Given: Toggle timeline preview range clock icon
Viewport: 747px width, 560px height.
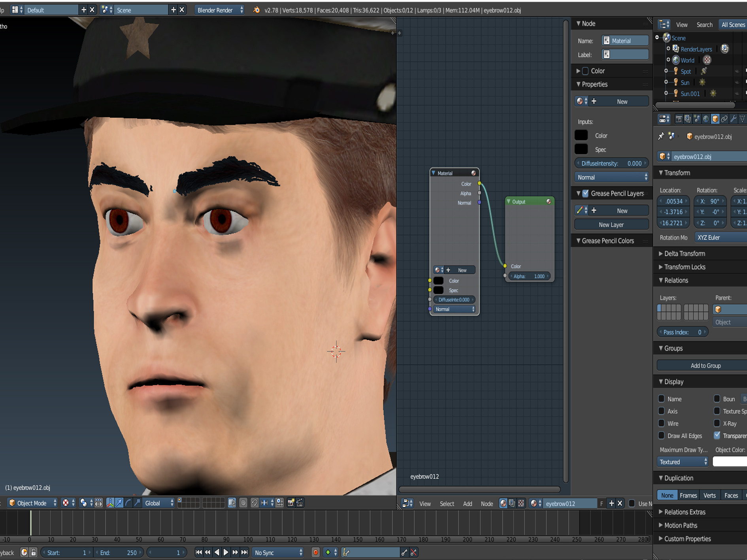Looking at the screenshot, I should pyautogui.click(x=24, y=552).
